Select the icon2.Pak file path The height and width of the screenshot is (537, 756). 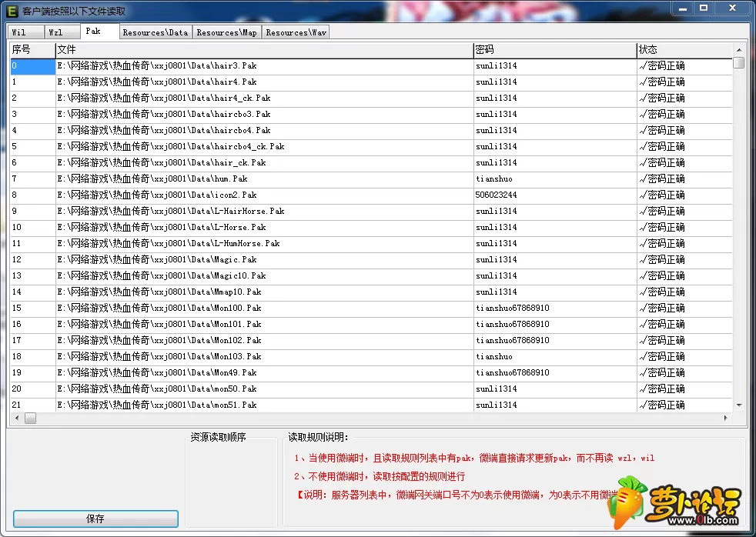(157, 195)
